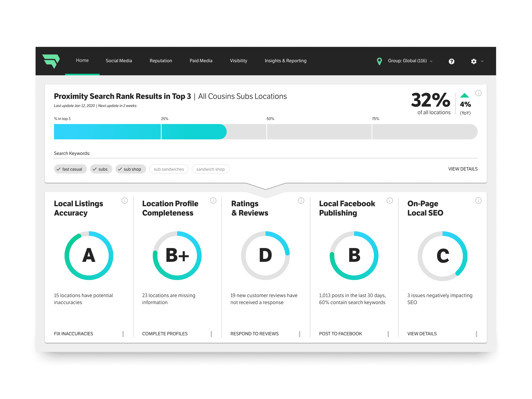Click the grade D ring for Ratings & Reviews
Screen dimensions: 532x399
click(x=266, y=255)
